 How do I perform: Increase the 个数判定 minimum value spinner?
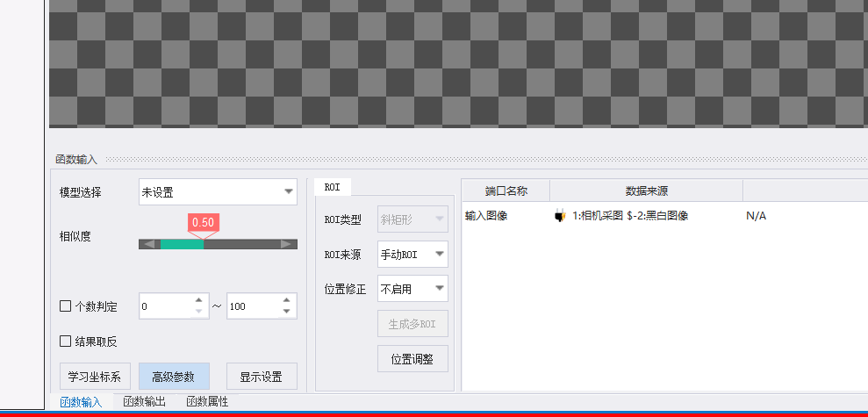point(198,300)
